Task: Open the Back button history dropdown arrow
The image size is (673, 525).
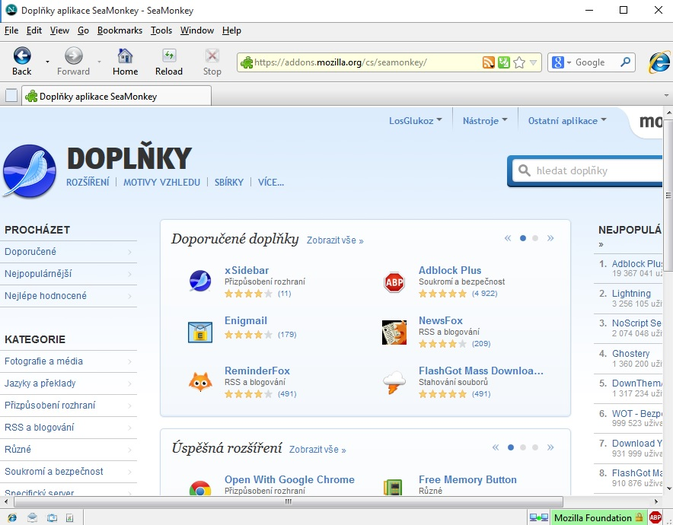Action: (x=47, y=62)
